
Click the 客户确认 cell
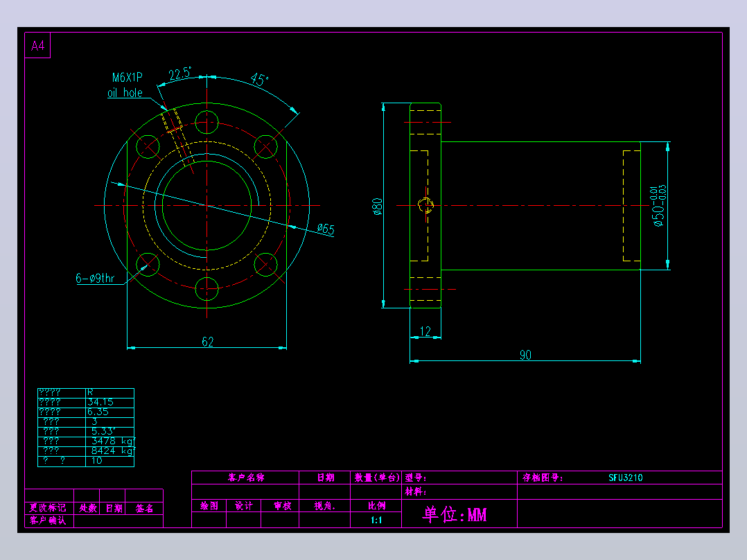coord(48,520)
